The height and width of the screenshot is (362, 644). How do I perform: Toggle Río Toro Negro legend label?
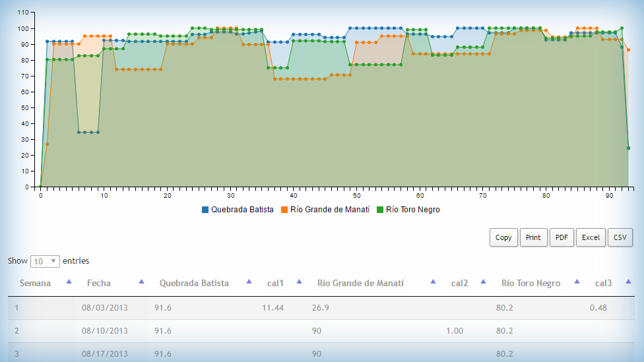[412, 210]
